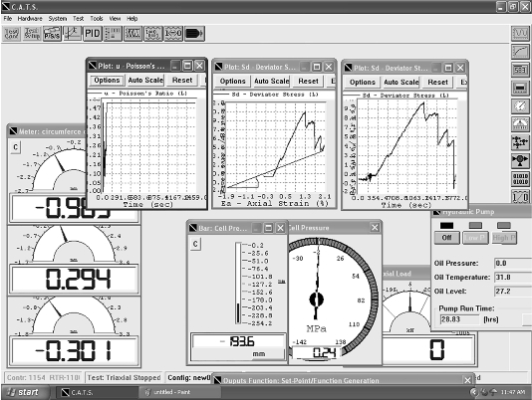Image resolution: width=532 pixels, height=400 pixels.
Task: Click 'Contr: 1154 RTR-110' status bar entry
Action: point(44,378)
